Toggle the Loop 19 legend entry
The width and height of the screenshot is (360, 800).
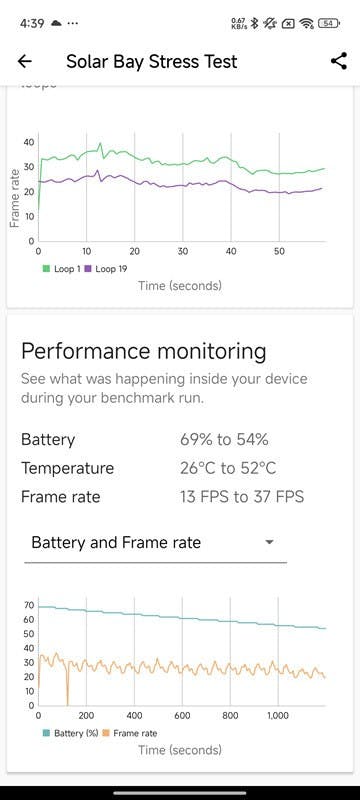(106, 269)
